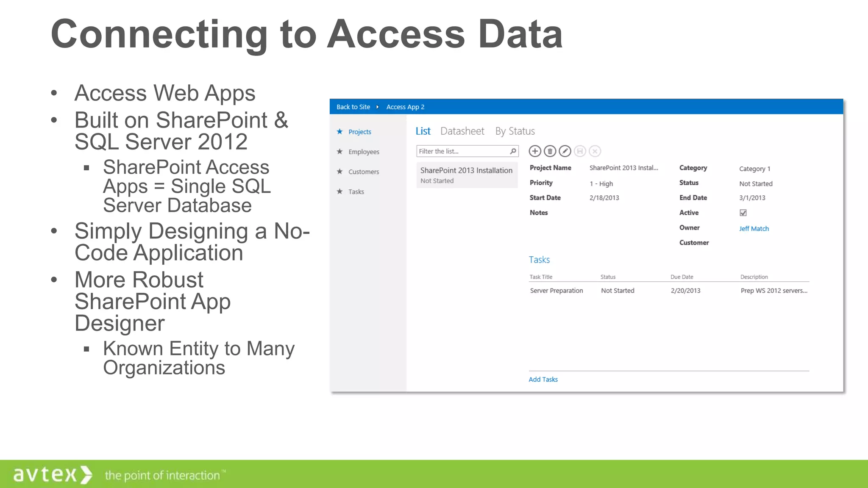Open Tasks in the left navigation
This screenshot has width=868, height=488.
coord(356,191)
